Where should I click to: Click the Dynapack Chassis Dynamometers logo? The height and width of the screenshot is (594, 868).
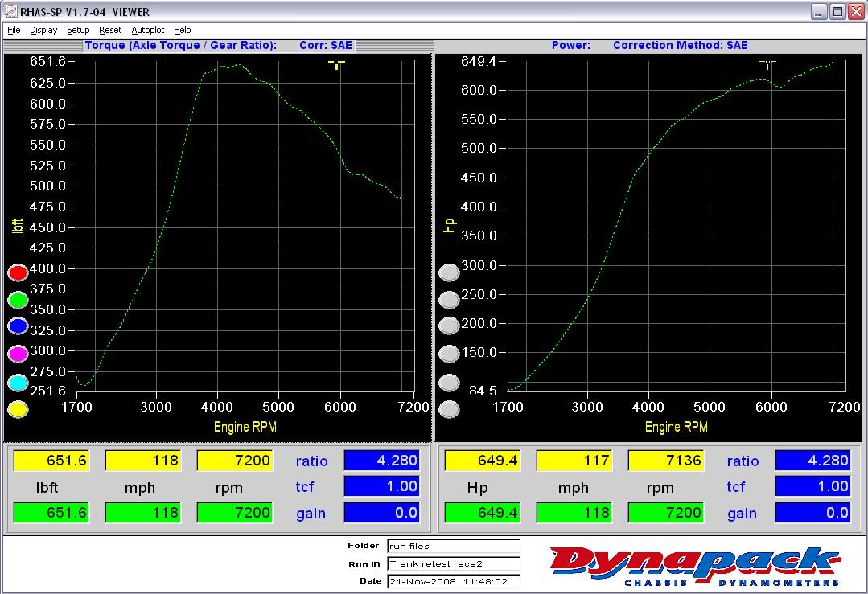pos(695,566)
